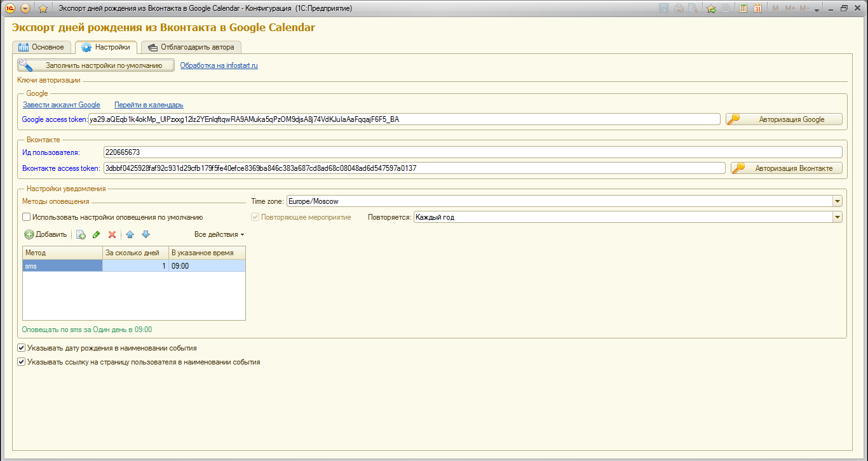The height and width of the screenshot is (461, 868).
Task: Focus the Google access token field
Action: click(404, 119)
